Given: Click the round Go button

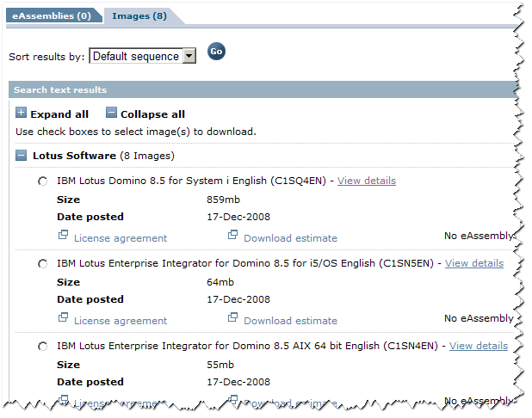Looking at the screenshot, I should (216, 52).
